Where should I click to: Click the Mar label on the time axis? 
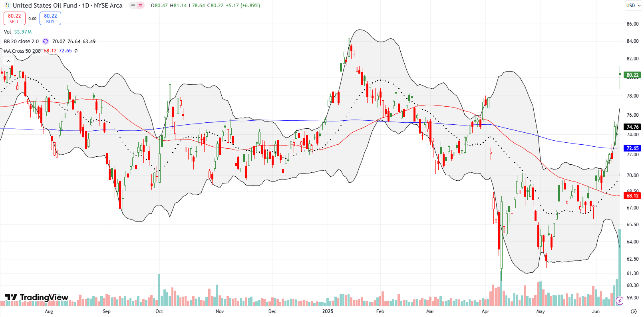(x=430, y=311)
